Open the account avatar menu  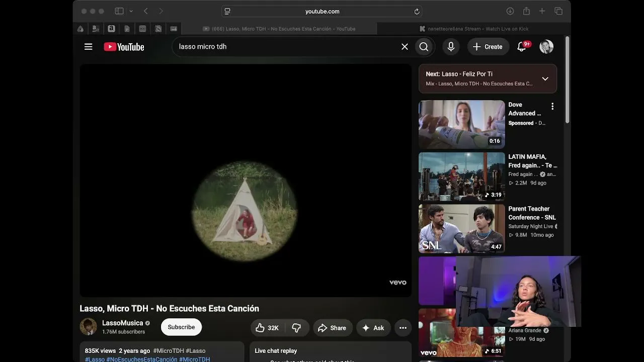[x=546, y=47]
